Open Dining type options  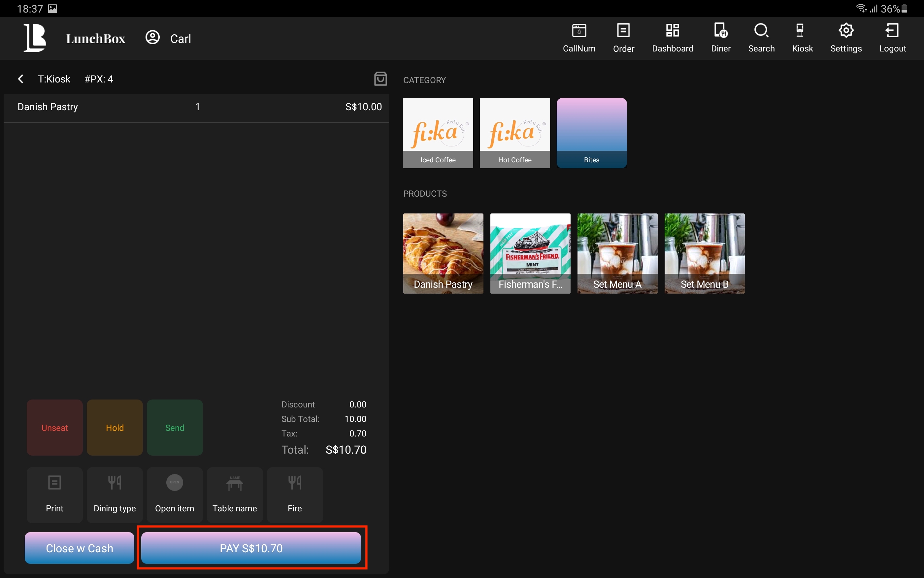tap(114, 495)
